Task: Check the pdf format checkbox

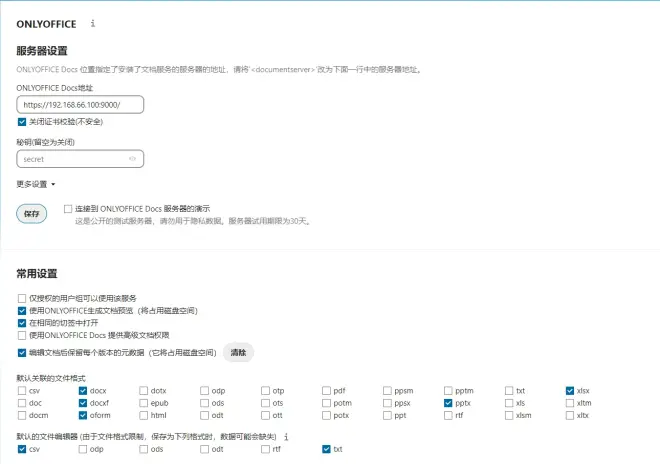Action: point(326,391)
